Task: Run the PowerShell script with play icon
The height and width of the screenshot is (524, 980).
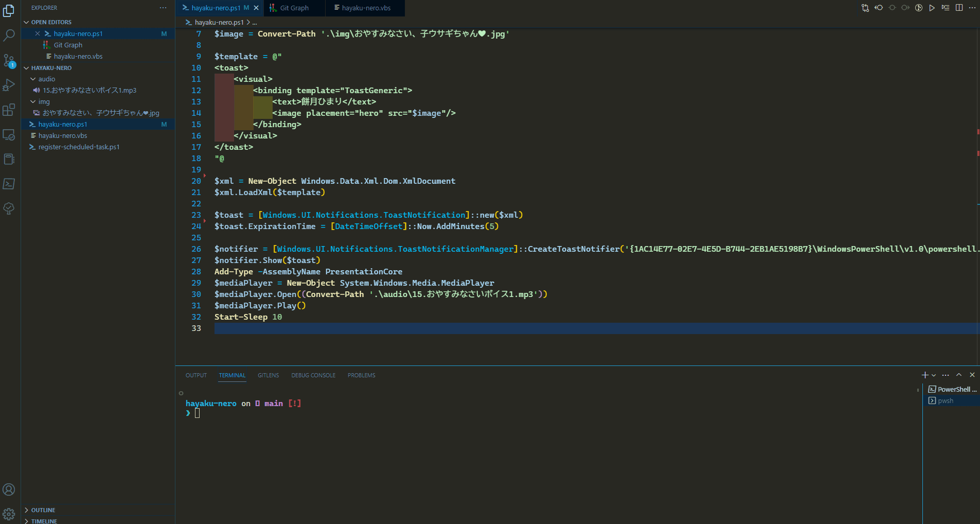Action: [x=932, y=8]
